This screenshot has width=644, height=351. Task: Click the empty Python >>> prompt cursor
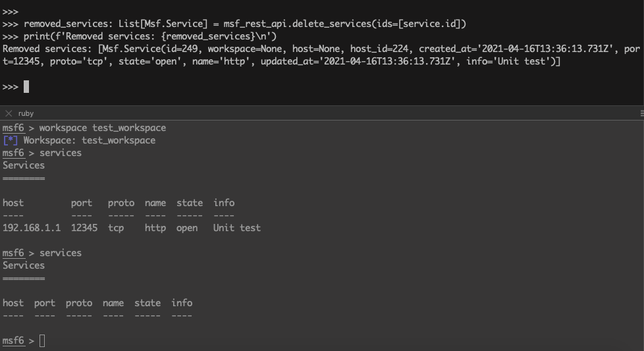26,86
